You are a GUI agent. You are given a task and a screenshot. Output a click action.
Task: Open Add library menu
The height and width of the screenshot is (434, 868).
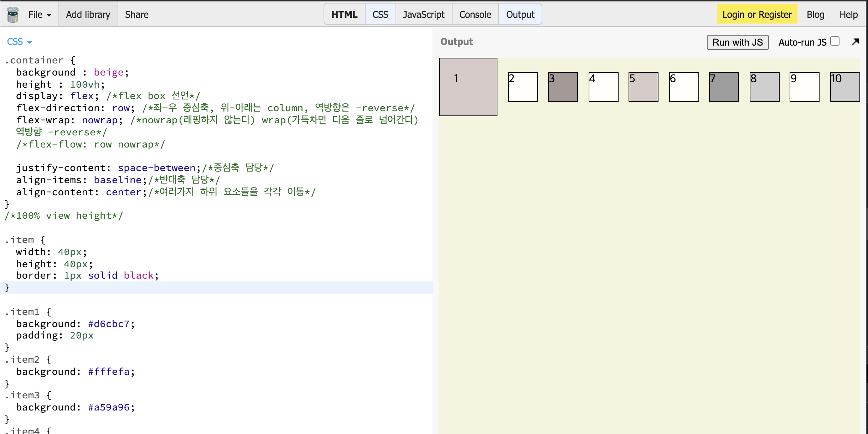coord(88,15)
